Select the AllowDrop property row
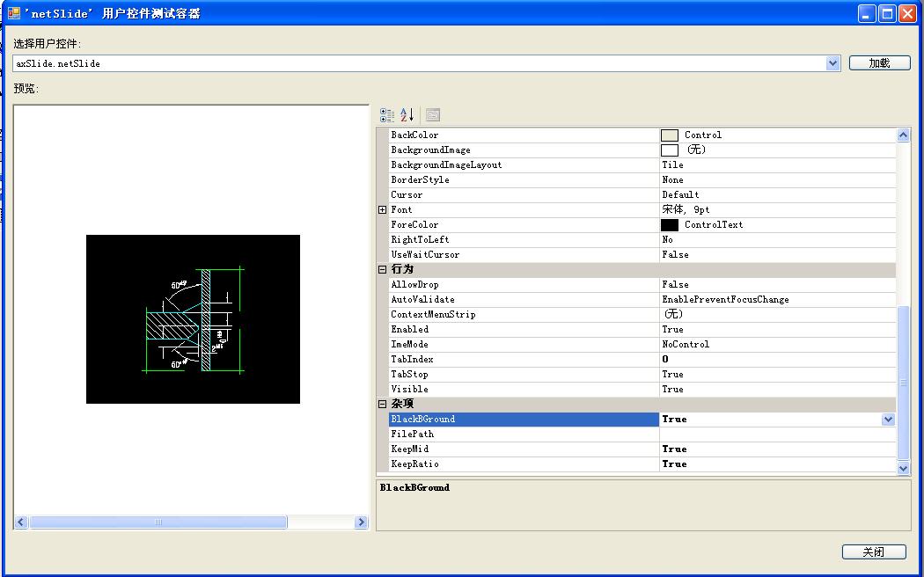 (x=642, y=284)
